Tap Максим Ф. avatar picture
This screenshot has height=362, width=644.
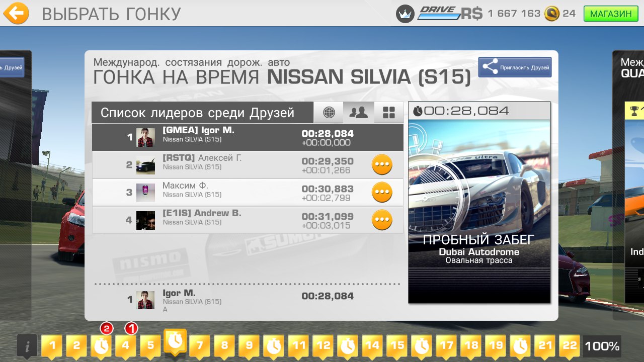tap(145, 193)
